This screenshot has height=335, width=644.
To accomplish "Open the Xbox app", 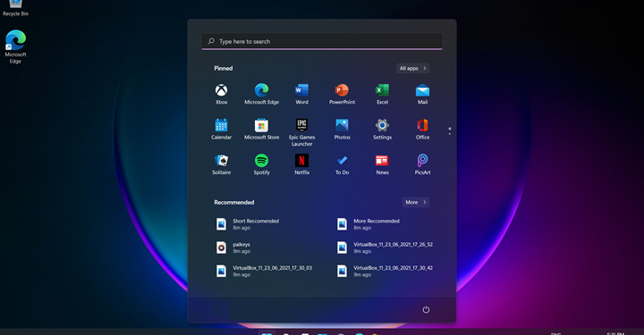I will click(222, 95).
